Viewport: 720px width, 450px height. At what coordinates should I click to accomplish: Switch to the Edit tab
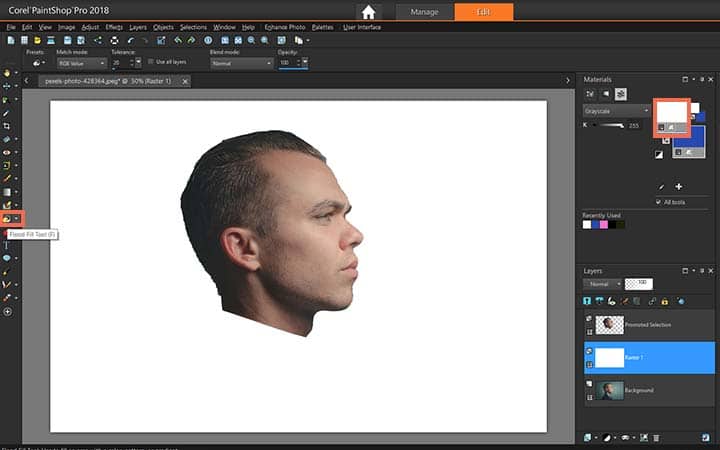coord(484,12)
